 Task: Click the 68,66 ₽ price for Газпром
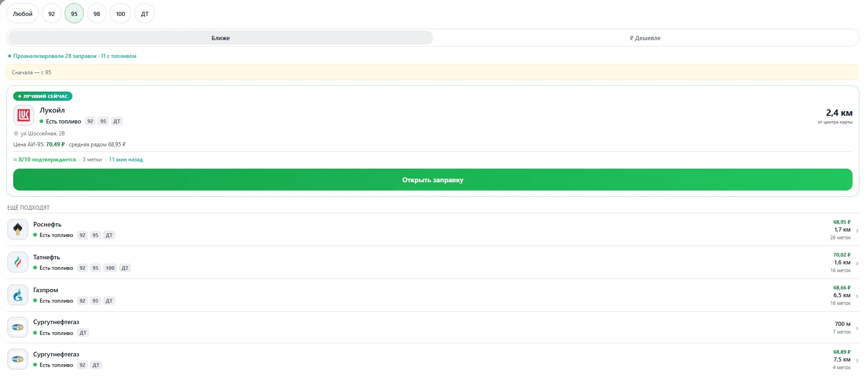click(x=842, y=288)
